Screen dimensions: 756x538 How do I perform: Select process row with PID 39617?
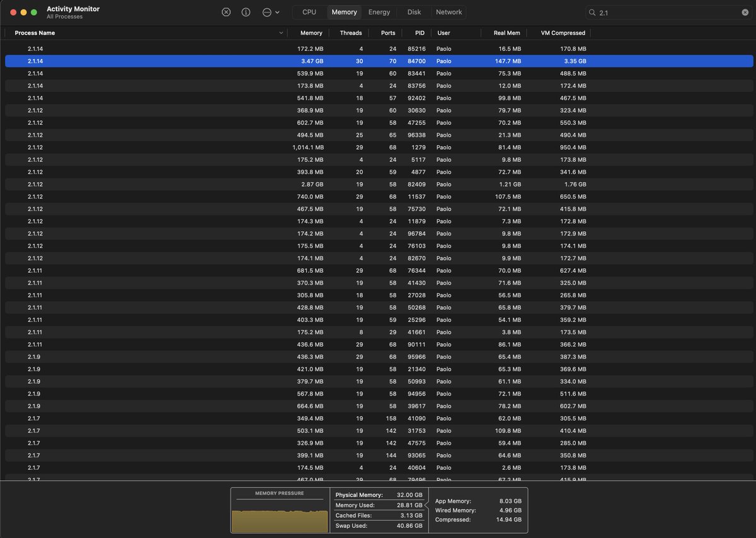(x=379, y=406)
